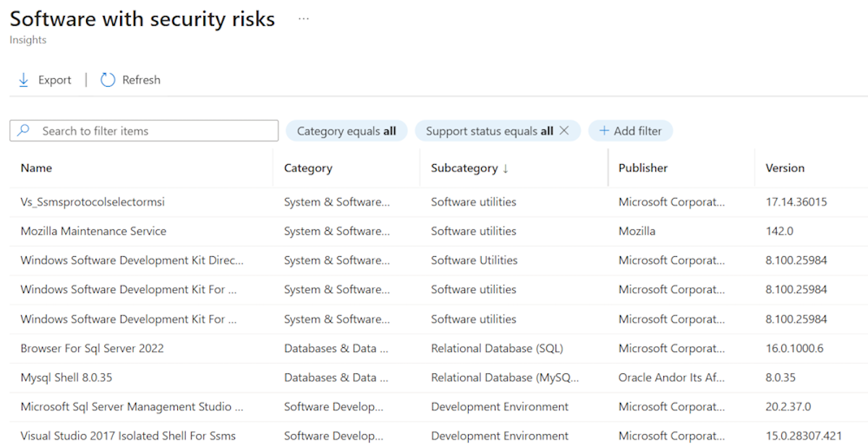Click the plus icon on Add filter
The height and width of the screenshot is (447, 868).
point(604,131)
